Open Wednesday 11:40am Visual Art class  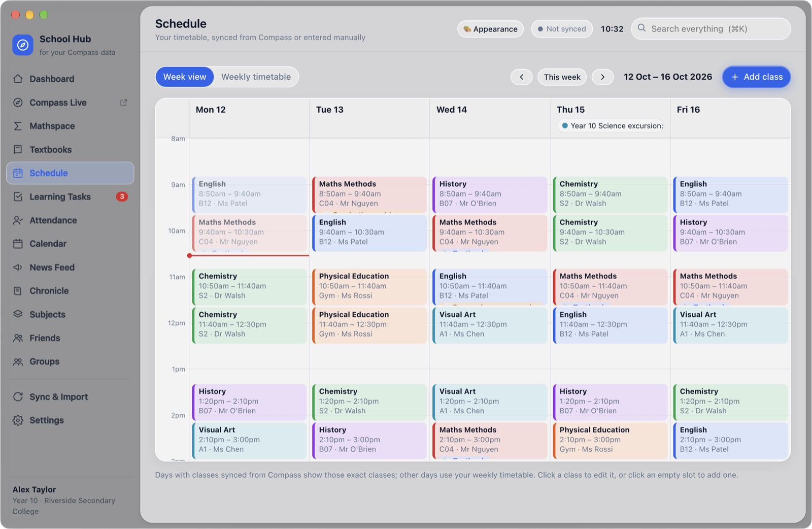coord(490,325)
